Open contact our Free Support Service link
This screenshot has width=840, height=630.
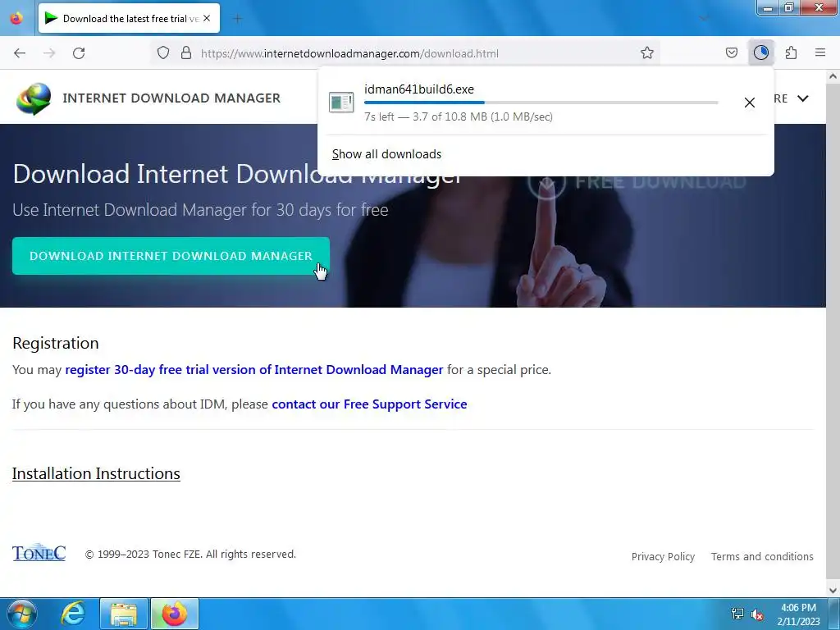click(x=369, y=404)
